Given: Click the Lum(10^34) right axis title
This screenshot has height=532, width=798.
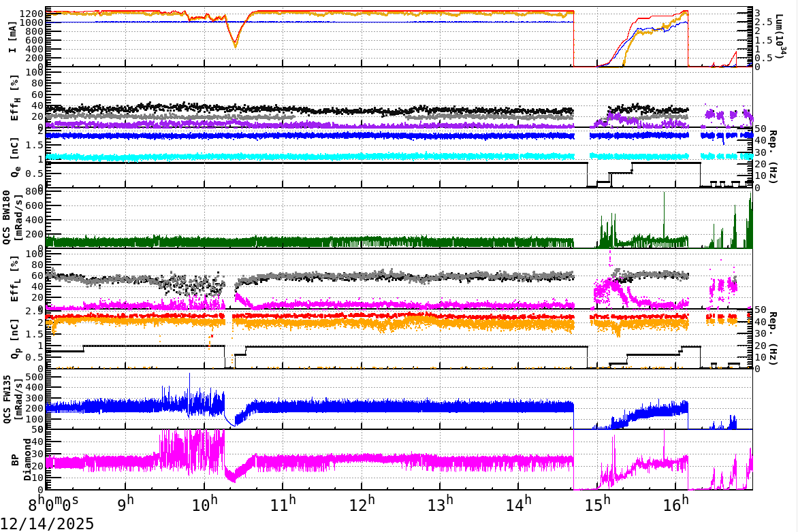Looking at the screenshot, I should 782,38.
